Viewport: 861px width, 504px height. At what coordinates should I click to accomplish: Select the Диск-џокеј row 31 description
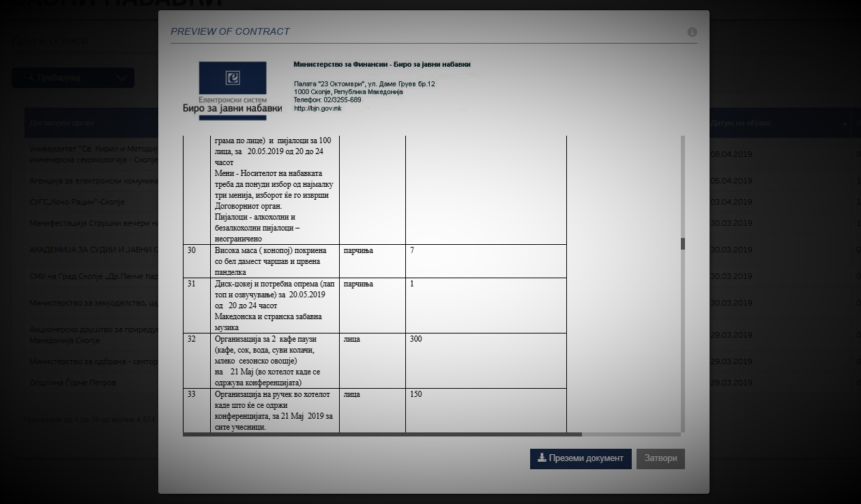(274, 306)
